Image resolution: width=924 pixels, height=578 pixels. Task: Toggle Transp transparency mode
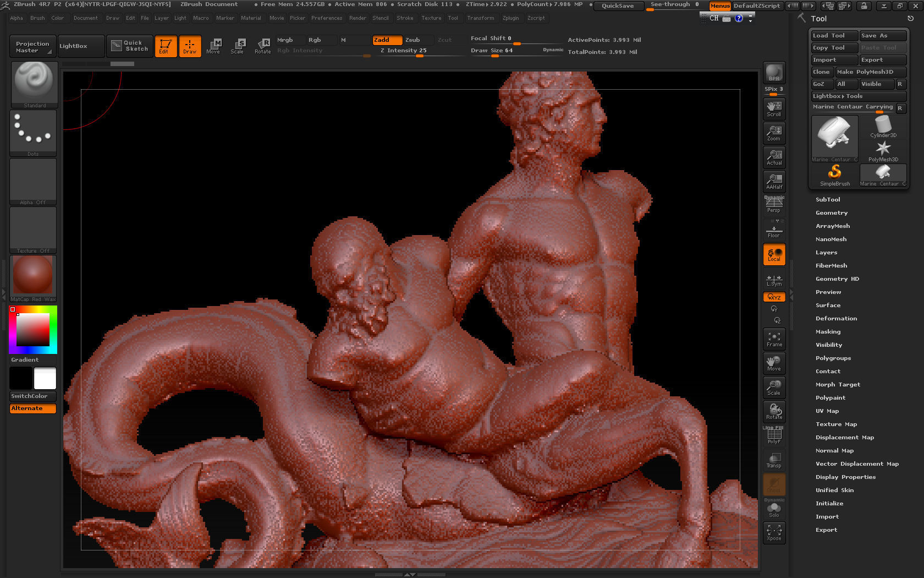[x=774, y=460]
